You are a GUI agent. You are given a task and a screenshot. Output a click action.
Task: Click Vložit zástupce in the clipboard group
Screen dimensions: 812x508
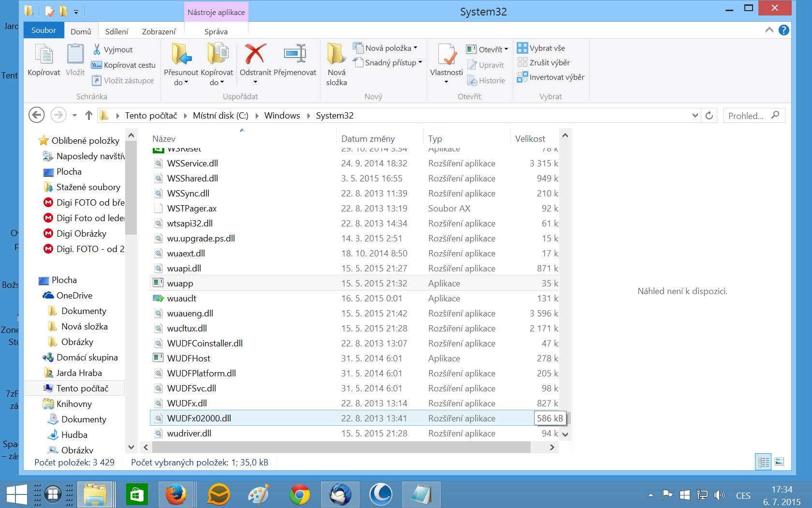coord(123,80)
